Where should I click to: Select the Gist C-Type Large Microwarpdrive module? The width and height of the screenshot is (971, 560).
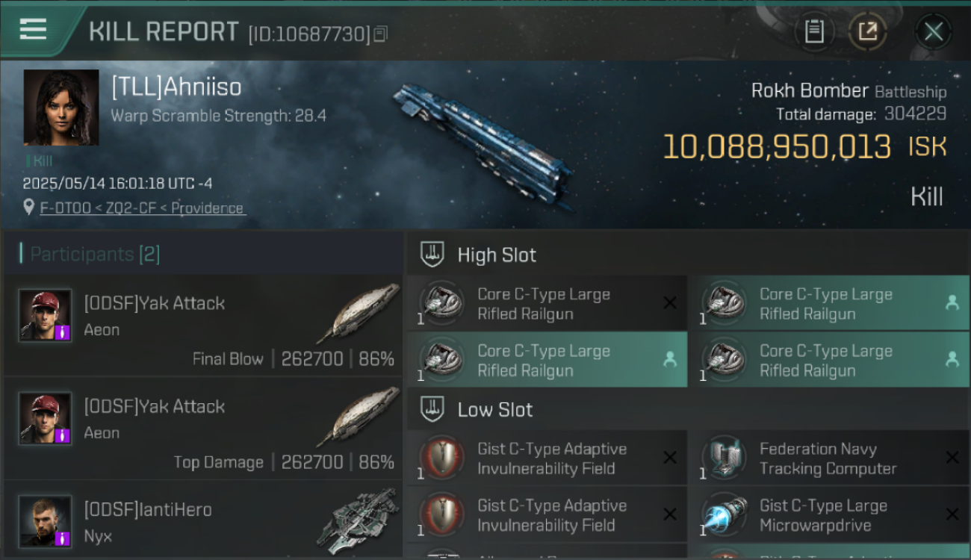click(829, 515)
